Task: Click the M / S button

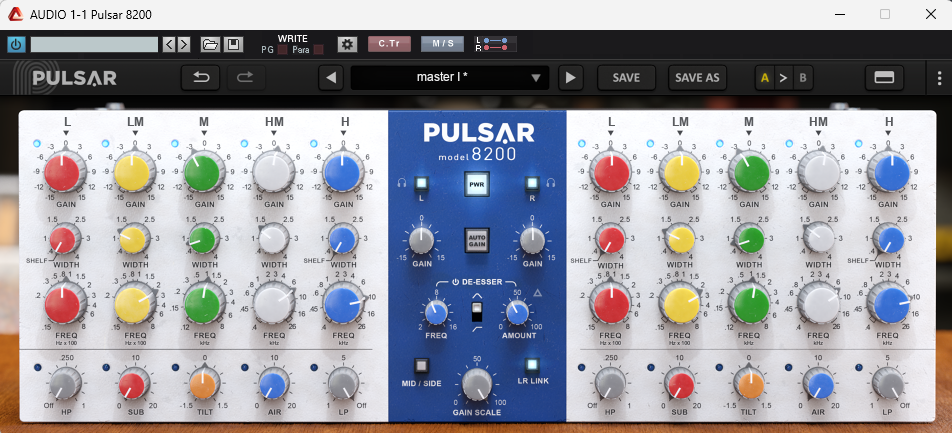Action: pos(443,44)
